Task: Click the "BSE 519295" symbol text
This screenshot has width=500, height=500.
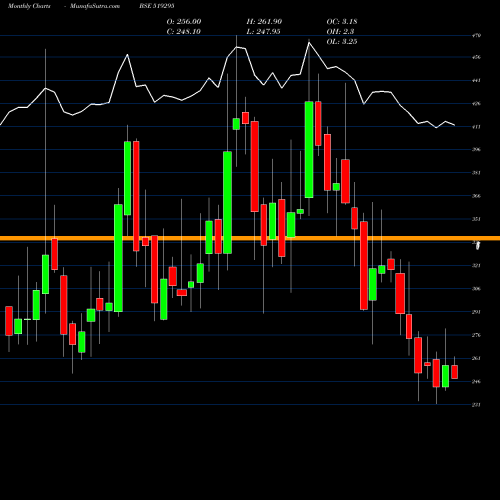Action: click(157, 6)
